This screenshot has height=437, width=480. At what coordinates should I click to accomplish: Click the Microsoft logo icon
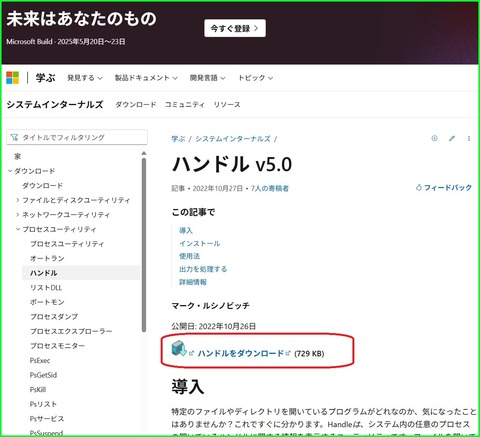pos(13,78)
